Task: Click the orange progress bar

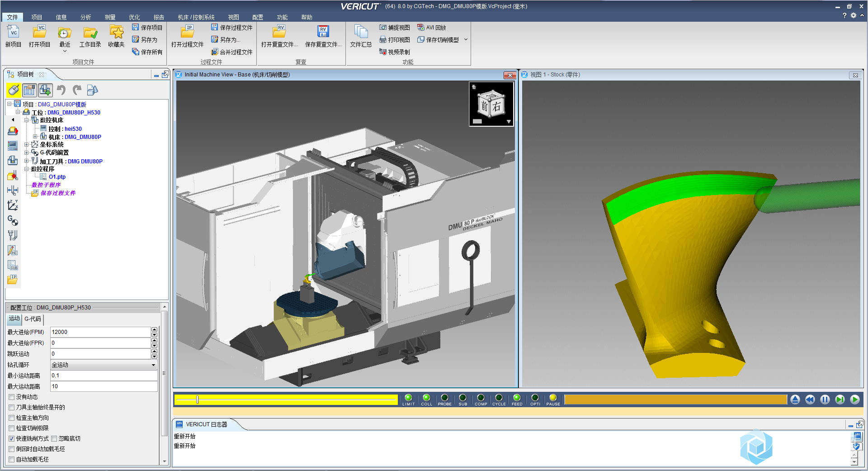Action: 675,400
